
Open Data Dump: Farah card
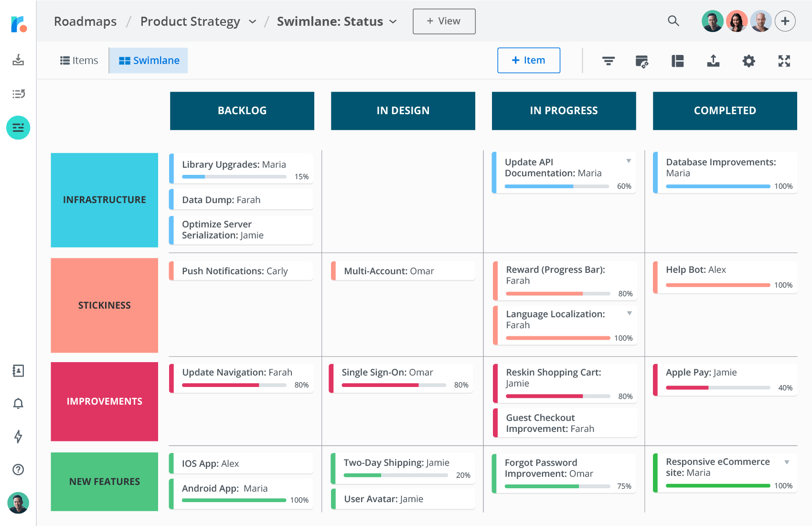point(241,200)
